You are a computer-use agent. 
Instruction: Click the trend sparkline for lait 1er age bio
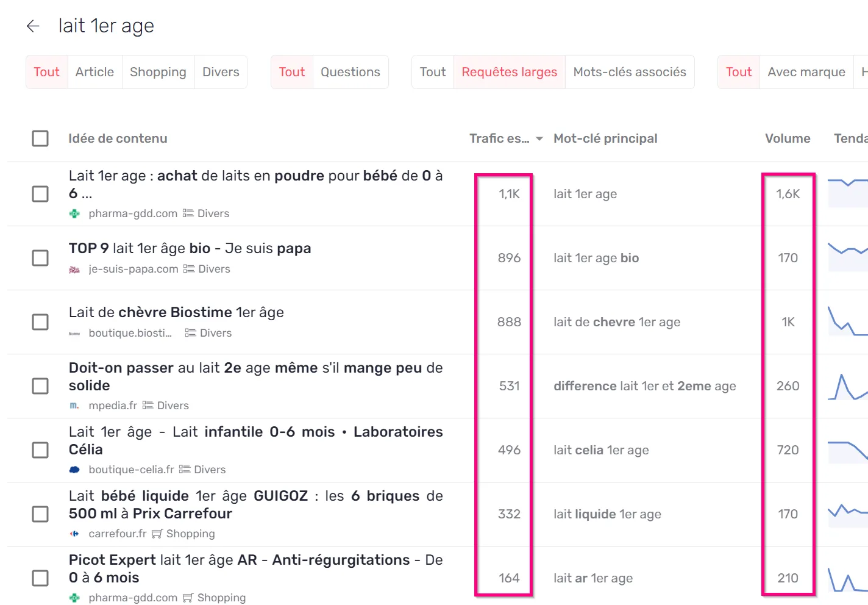[848, 257]
